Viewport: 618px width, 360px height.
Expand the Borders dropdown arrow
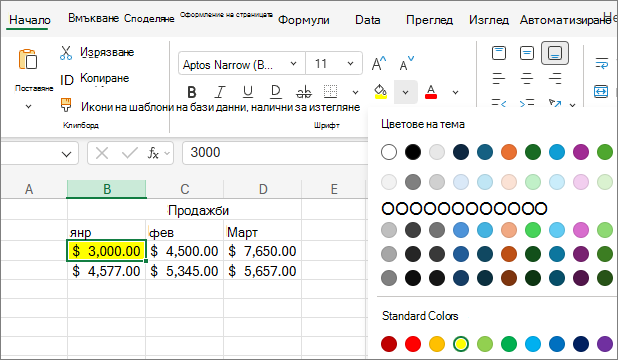[x=355, y=92]
